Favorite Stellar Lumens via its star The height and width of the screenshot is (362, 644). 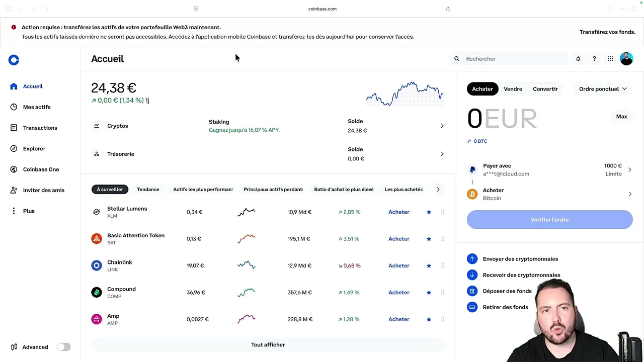point(429,212)
